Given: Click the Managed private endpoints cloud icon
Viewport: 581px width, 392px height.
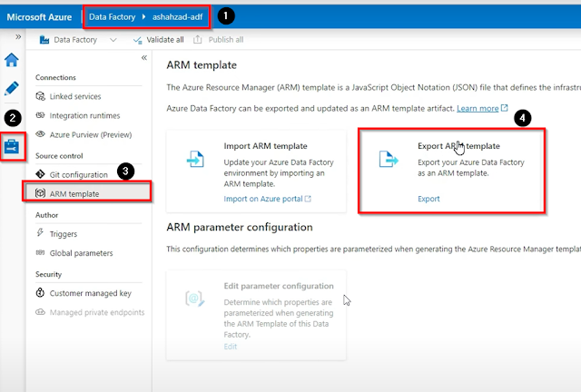Looking at the screenshot, I should [40, 312].
